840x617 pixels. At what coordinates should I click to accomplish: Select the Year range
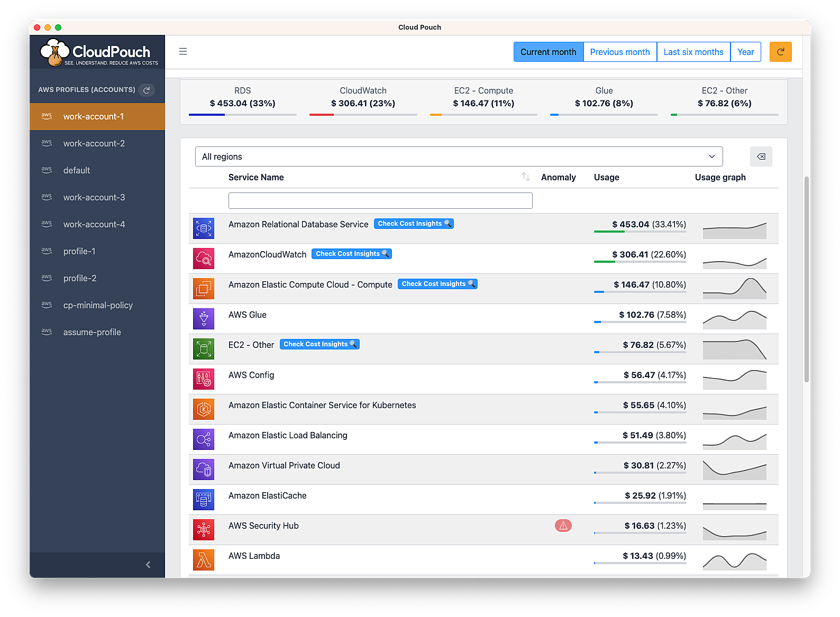point(746,52)
